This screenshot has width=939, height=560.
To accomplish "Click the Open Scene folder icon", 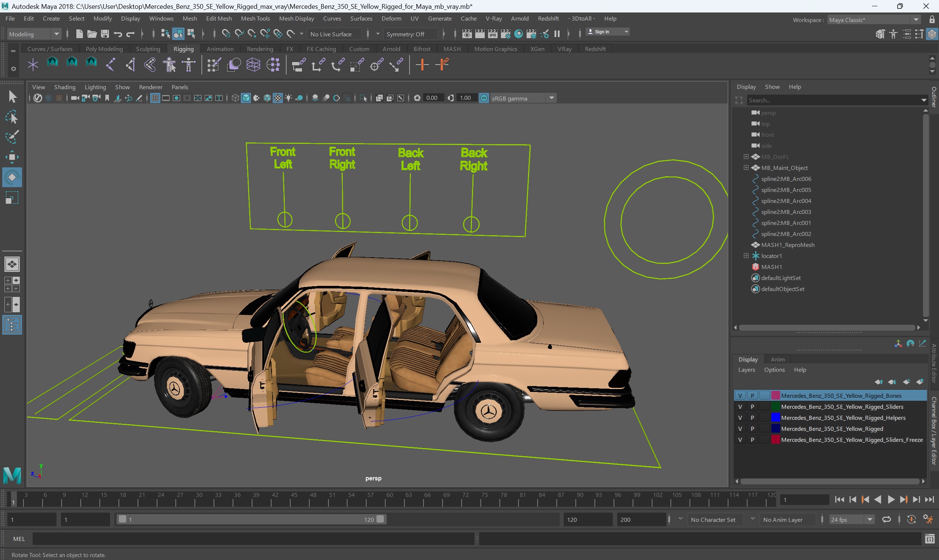I will [x=92, y=34].
